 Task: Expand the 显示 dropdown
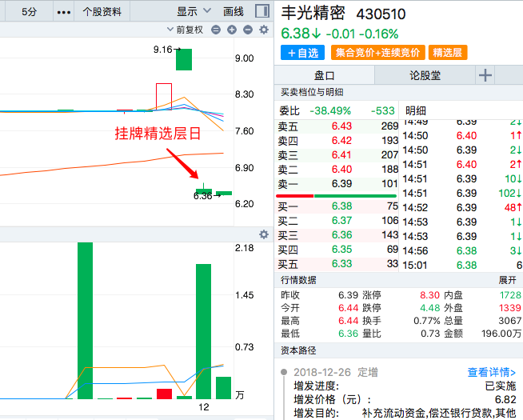tap(194, 12)
